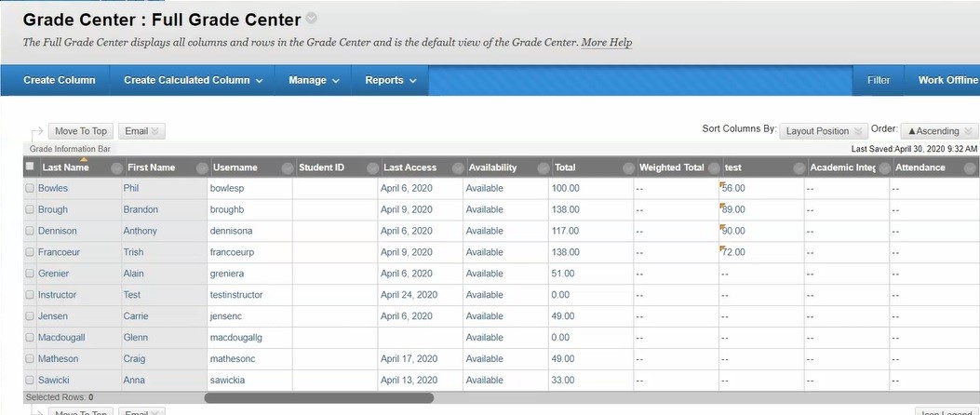Click the Last Name sort indicator arrow
980x415 pixels.
tap(84, 160)
